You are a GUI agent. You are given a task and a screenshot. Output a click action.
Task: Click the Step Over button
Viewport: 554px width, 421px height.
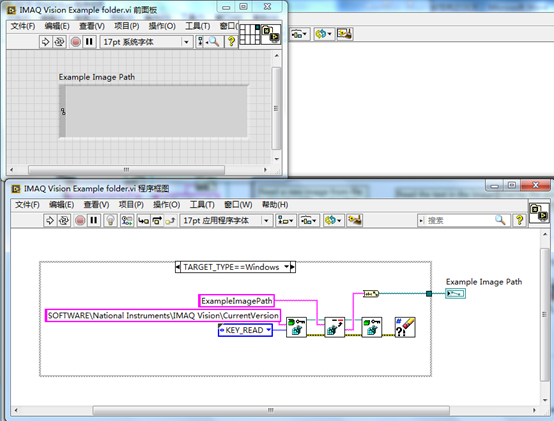(157, 221)
